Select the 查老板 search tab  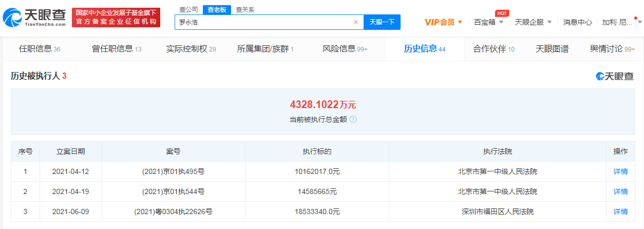[217, 10]
